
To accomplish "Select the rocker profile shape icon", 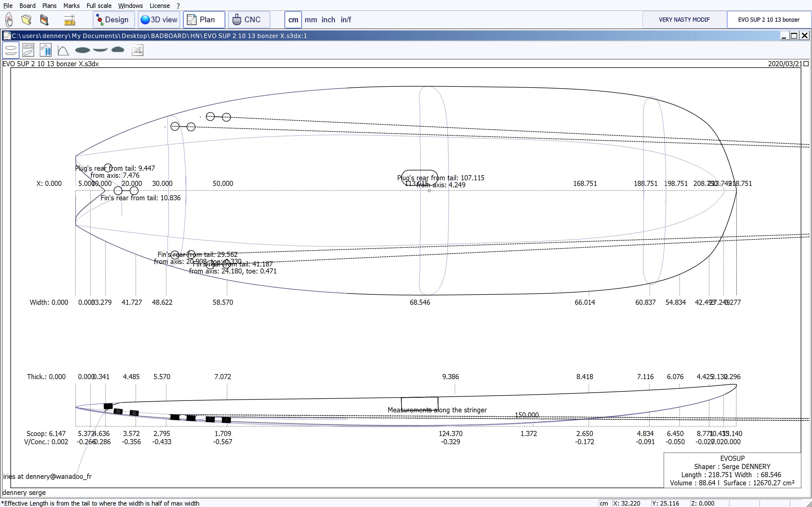I will tap(100, 50).
